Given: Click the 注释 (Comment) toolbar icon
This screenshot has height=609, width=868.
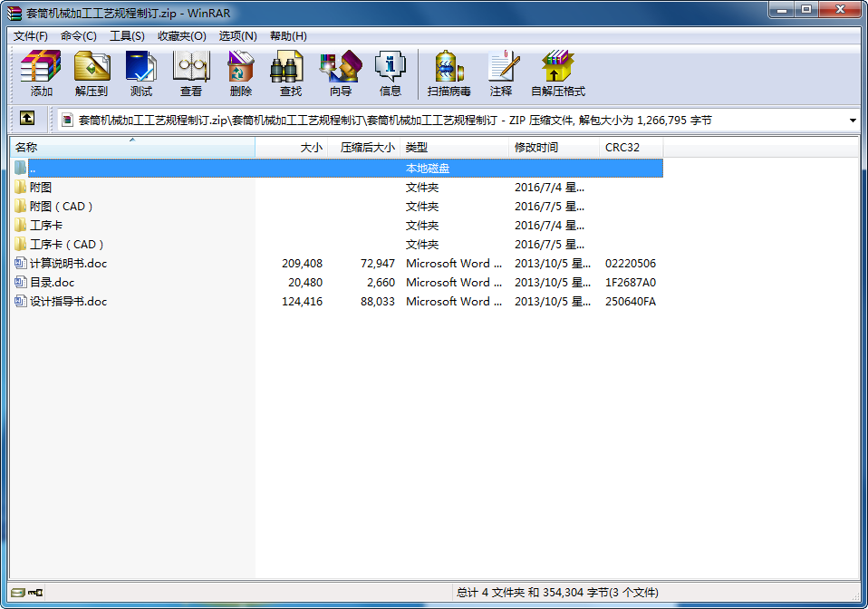Looking at the screenshot, I should [501, 73].
